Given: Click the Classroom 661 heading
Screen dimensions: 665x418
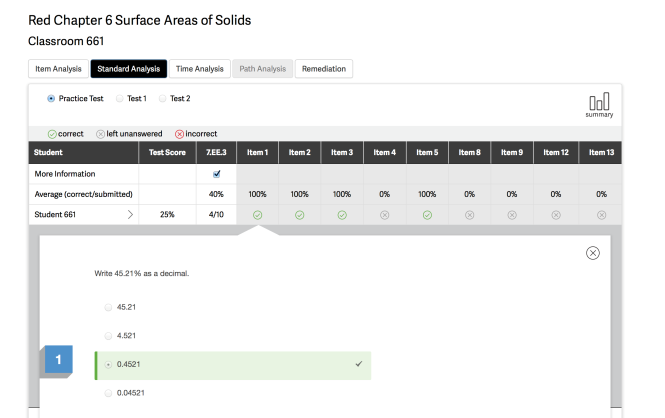Looking at the screenshot, I should 66,41.
